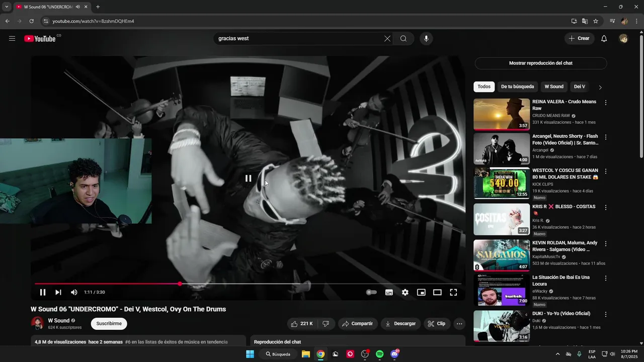Mute the tab via its speaker icon
Viewport: 644px width, 362px height.
77,7
